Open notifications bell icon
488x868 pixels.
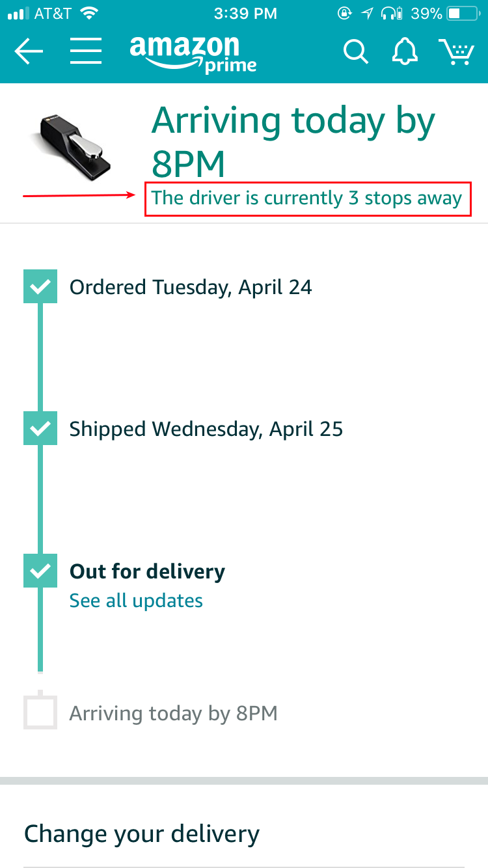click(405, 51)
